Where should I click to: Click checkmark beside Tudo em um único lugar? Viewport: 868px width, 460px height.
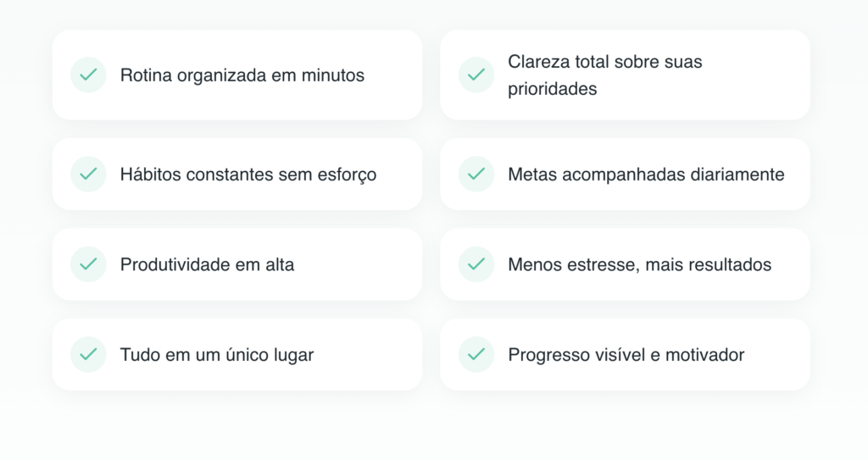pyautogui.click(x=88, y=354)
